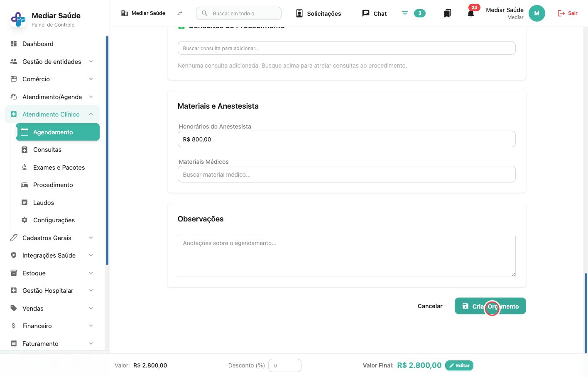Open Exames e Pacotes submenu item

pos(58,168)
